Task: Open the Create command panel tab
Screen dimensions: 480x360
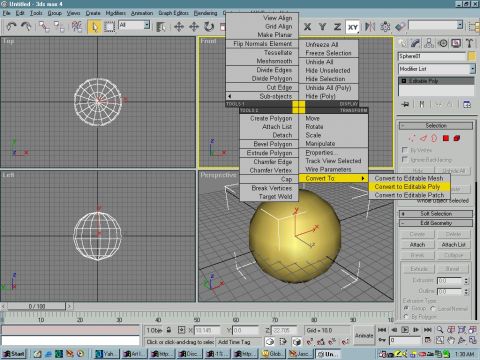Action: tap(403, 43)
